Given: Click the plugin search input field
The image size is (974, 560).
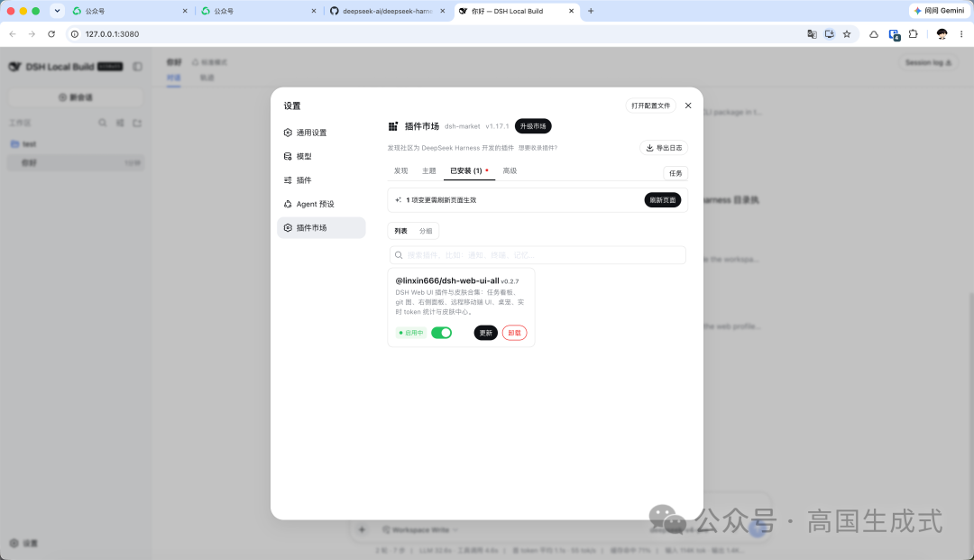Looking at the screenshot, I should [538, 255].
